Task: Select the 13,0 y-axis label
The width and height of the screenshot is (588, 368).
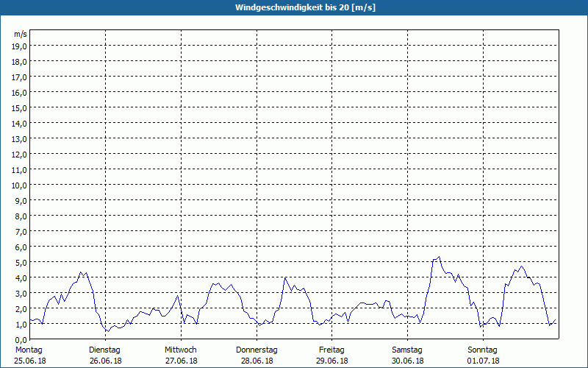Action: point(19,139)
